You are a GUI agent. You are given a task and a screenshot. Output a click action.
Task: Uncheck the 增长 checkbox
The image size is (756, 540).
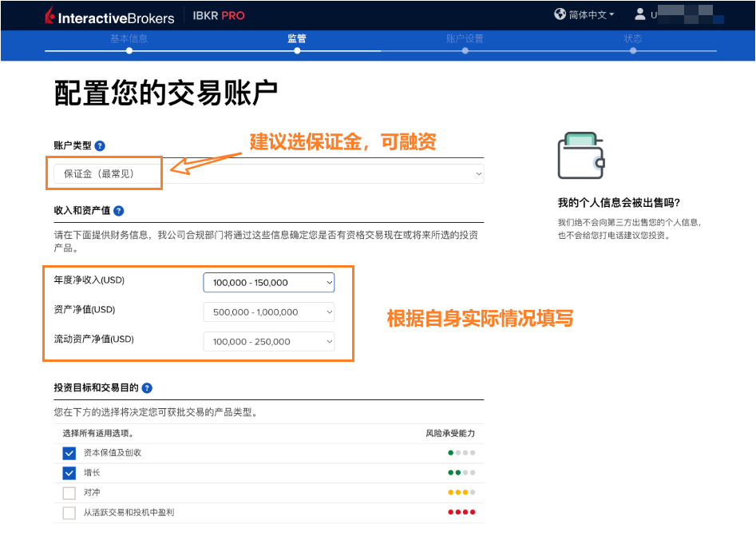(69, 473)
